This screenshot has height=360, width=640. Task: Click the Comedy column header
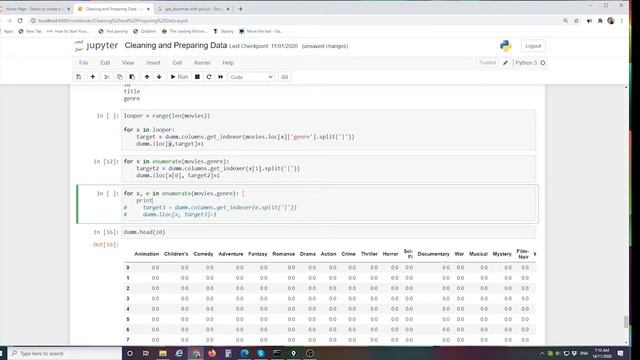coord(203,254)
